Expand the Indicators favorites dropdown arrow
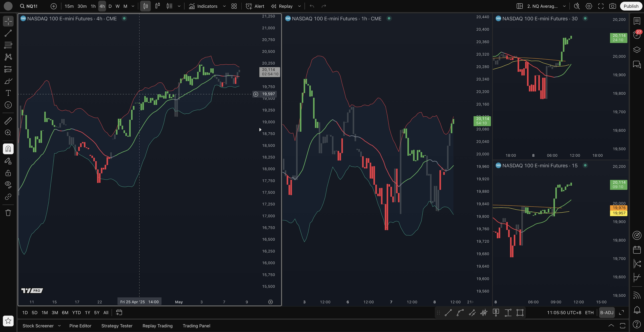644x332 pixels. (224, 6)
